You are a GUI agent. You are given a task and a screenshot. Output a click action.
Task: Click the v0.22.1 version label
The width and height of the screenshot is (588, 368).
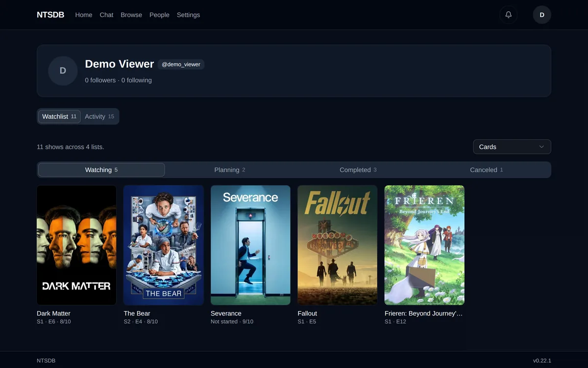[x=542, y=361]
